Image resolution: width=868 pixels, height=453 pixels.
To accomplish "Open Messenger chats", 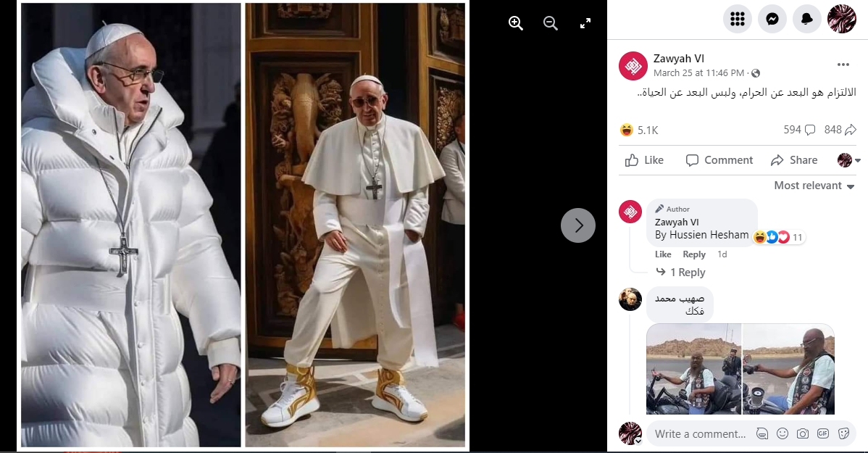I will [772, 19].
